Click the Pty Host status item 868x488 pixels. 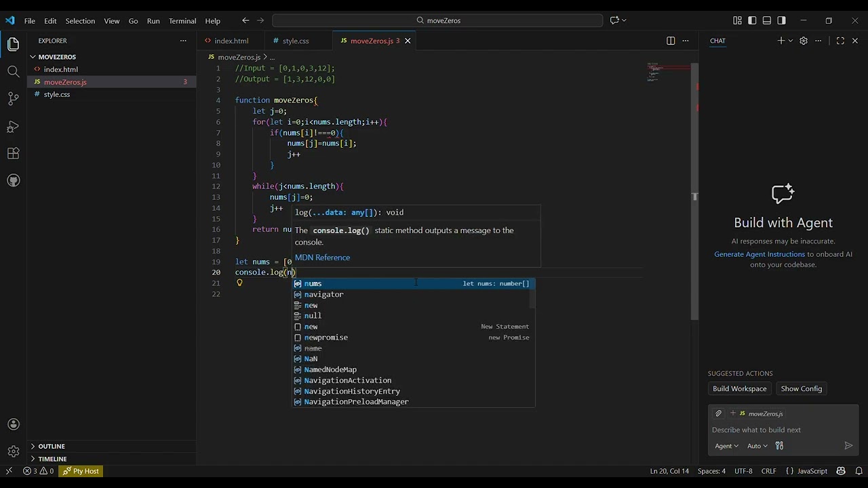click(81, 471)
